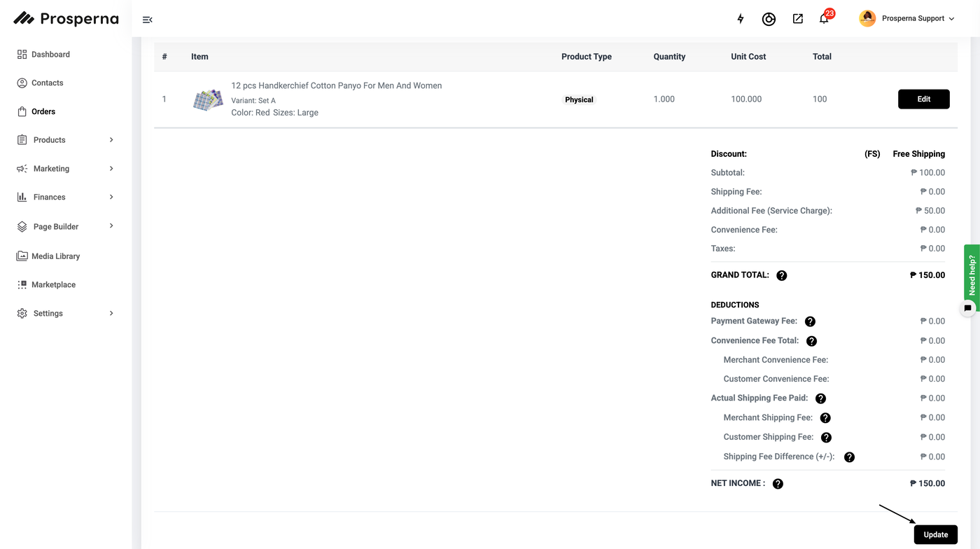Expand the Settings submenu chevron

[111, 313]
